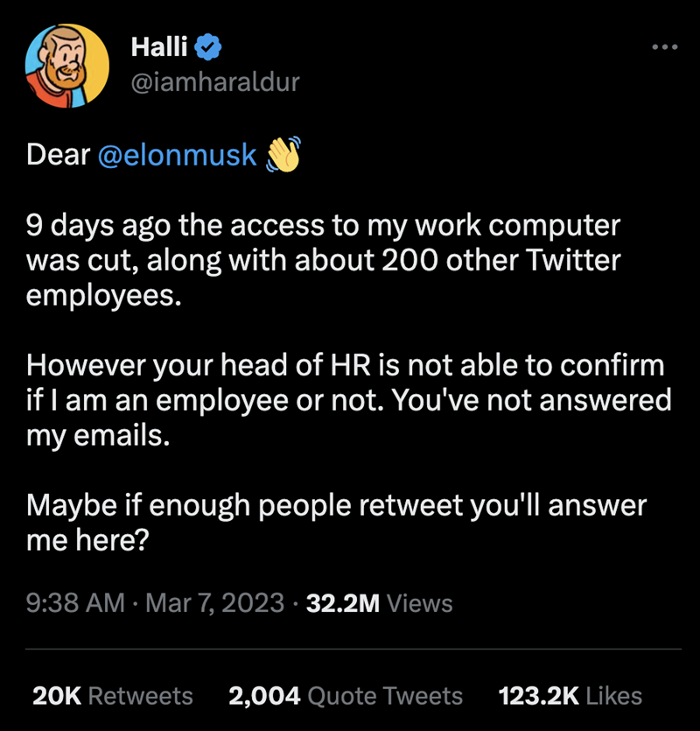Click the "me here?" text line
Screen dimensions: 700x731
point(86,540)
